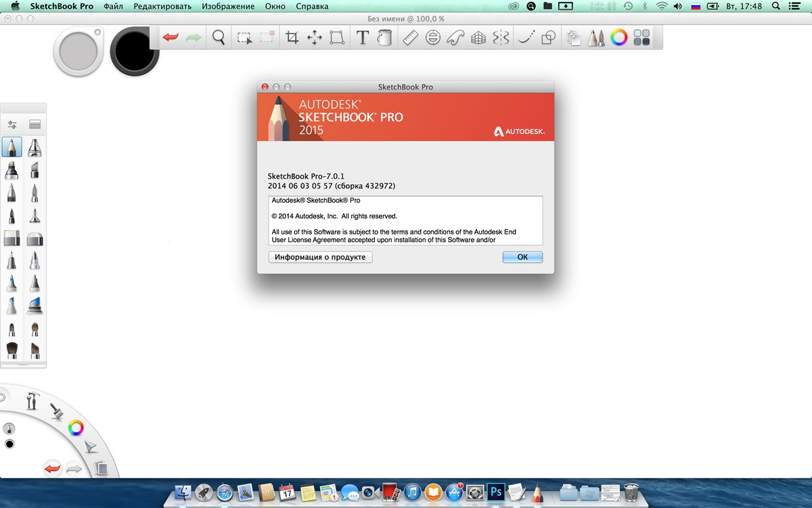Click the lagoon red undo arrow
This screenshot has height=508, width=812.
tap(52, 468)
